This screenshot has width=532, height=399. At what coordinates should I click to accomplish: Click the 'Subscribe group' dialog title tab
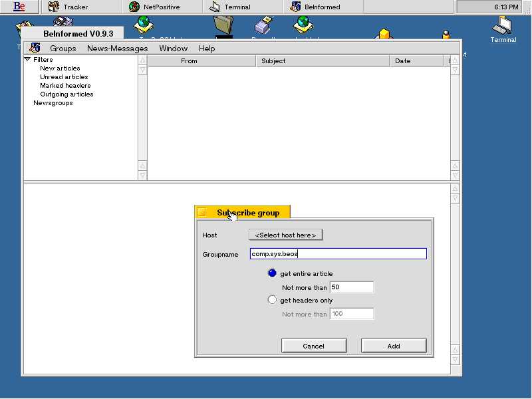coord(242,212)
